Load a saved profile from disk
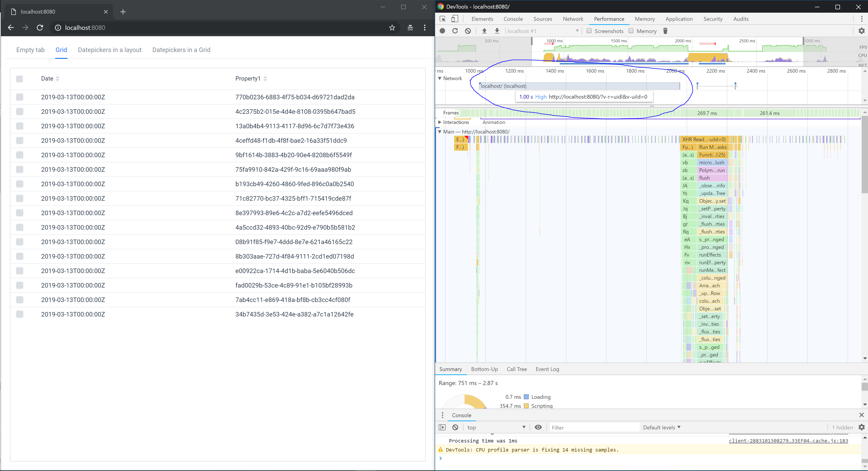868x471 pixels. 484,31
